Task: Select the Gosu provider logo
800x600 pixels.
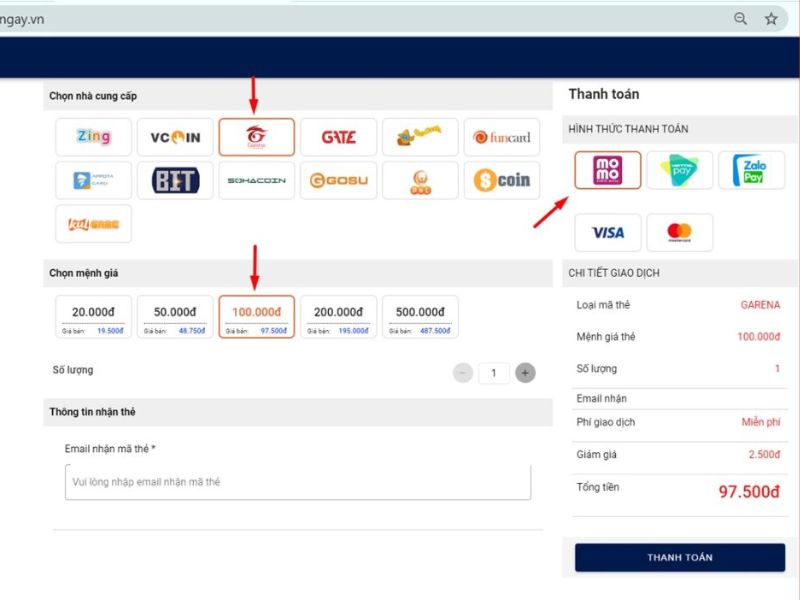Action: [339, 180]
